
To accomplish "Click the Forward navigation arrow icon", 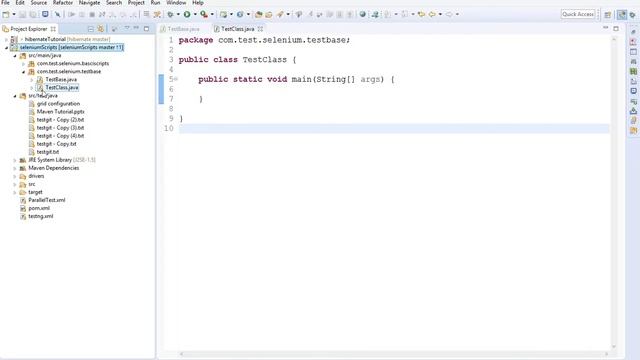I will tap(449, 14).
